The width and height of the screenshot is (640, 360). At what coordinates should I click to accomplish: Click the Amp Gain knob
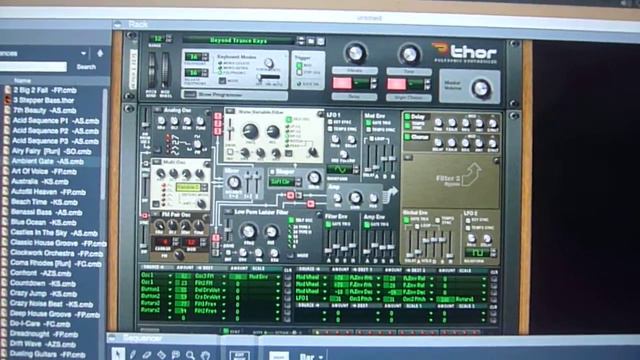click(x=355, y=198)
